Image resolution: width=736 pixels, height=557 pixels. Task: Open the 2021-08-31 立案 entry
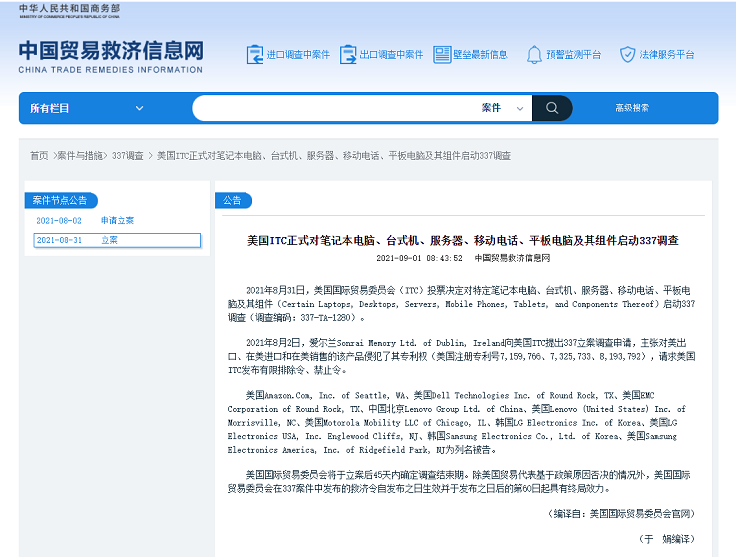click(117, 240)
